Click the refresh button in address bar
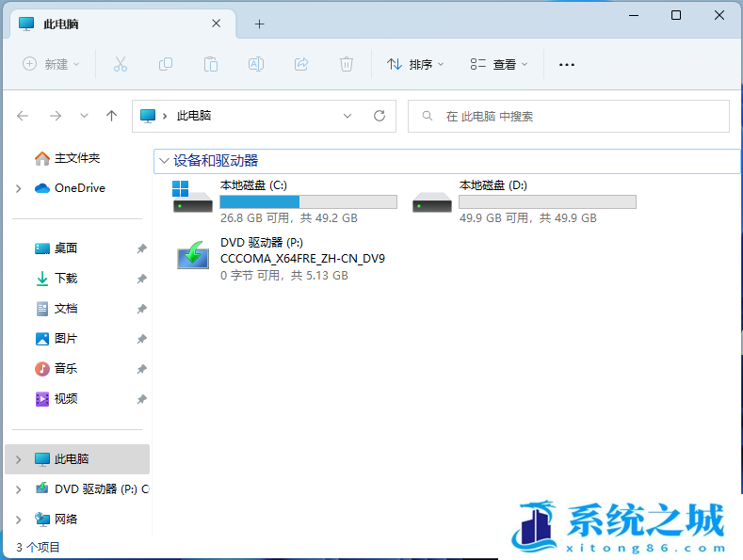 click(x=380, y=116)
